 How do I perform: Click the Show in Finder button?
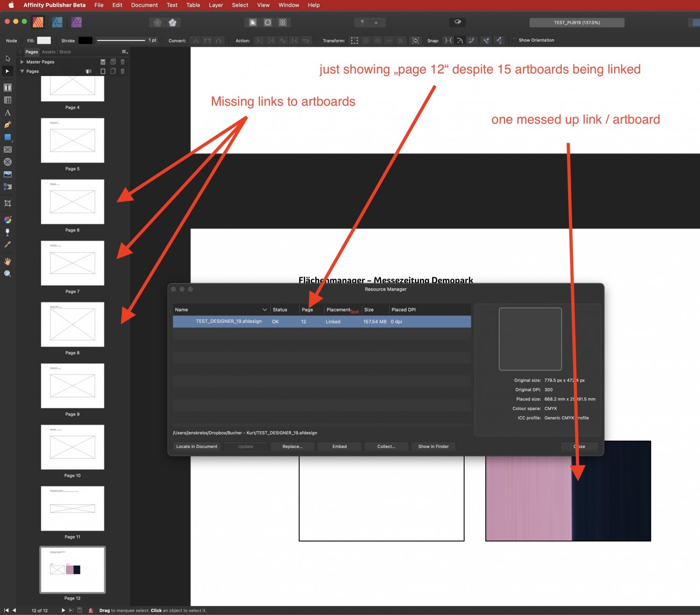(433, 447)
